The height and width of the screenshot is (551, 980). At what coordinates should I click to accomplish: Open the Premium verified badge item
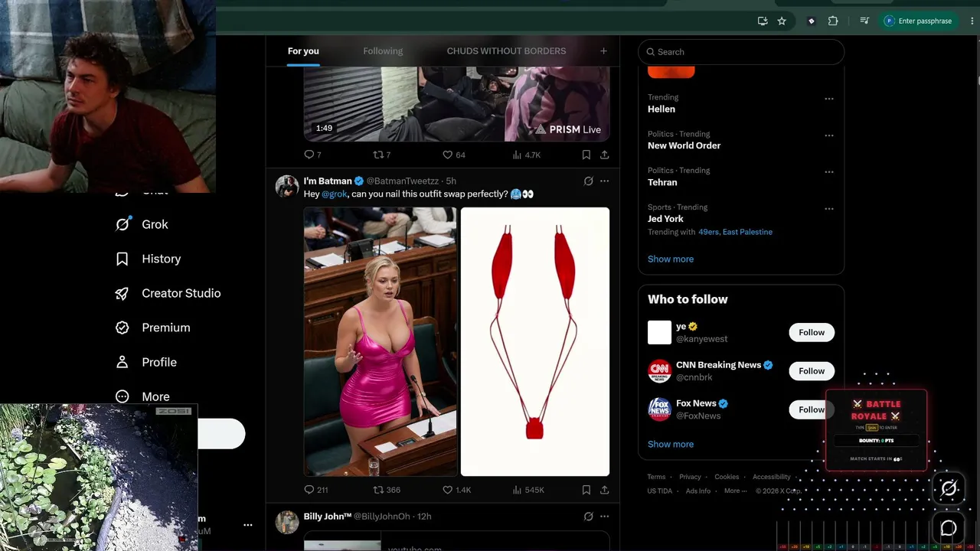pos(152,328)
